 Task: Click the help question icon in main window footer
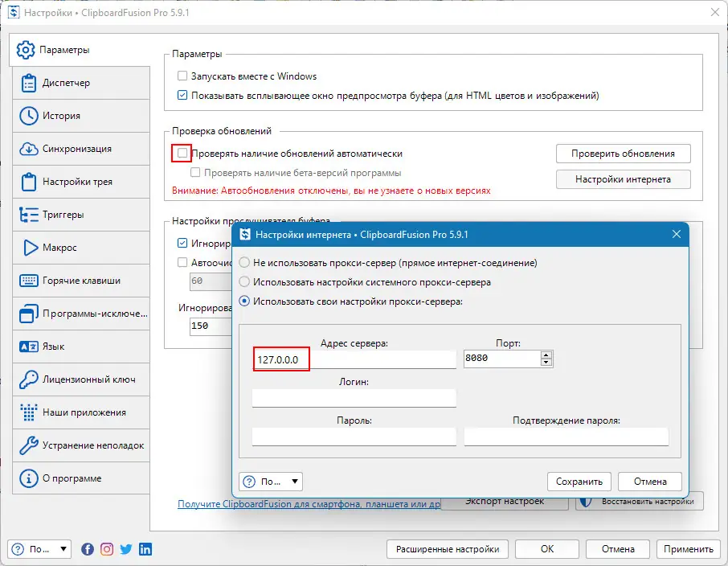(x=18, y=549)
